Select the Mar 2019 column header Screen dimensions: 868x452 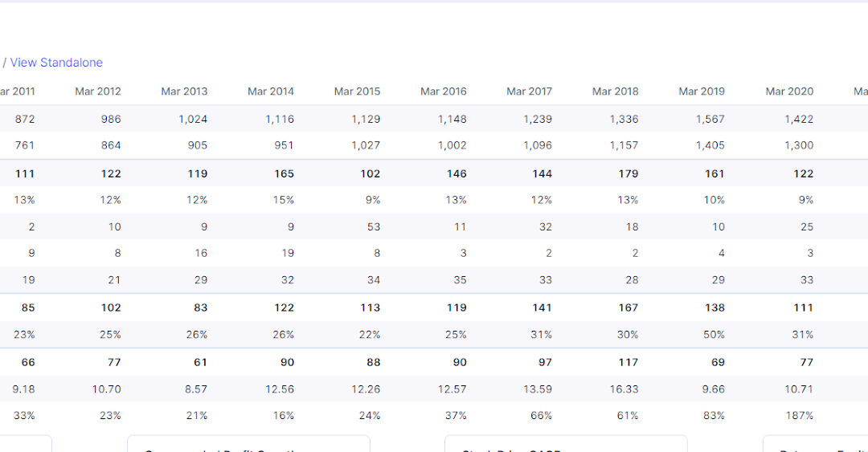[702, 92]
